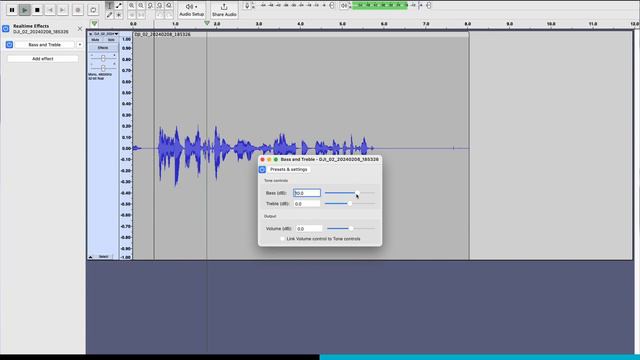Click the Add effect button

43,59
